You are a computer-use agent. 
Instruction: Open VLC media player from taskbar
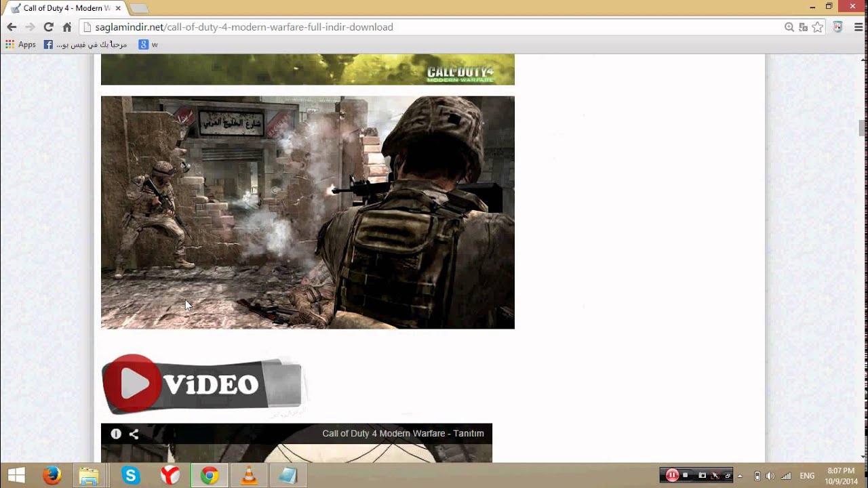(249, 475)
